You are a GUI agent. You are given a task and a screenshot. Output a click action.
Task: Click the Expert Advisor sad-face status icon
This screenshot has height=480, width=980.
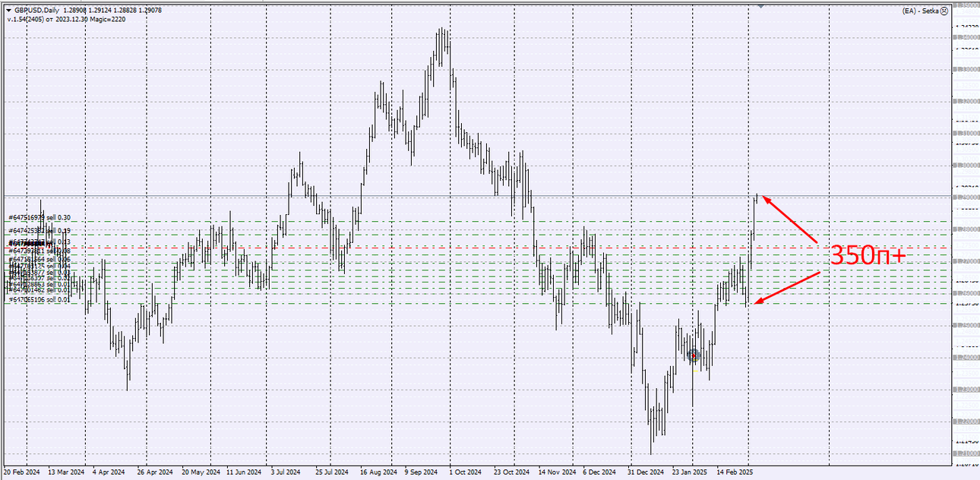tap(944, 11)
